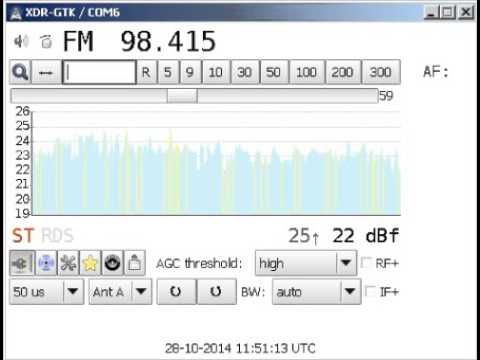Click the left rotate antenna button
The width and height of the screenshot is (480, 360).
(176, 292)
